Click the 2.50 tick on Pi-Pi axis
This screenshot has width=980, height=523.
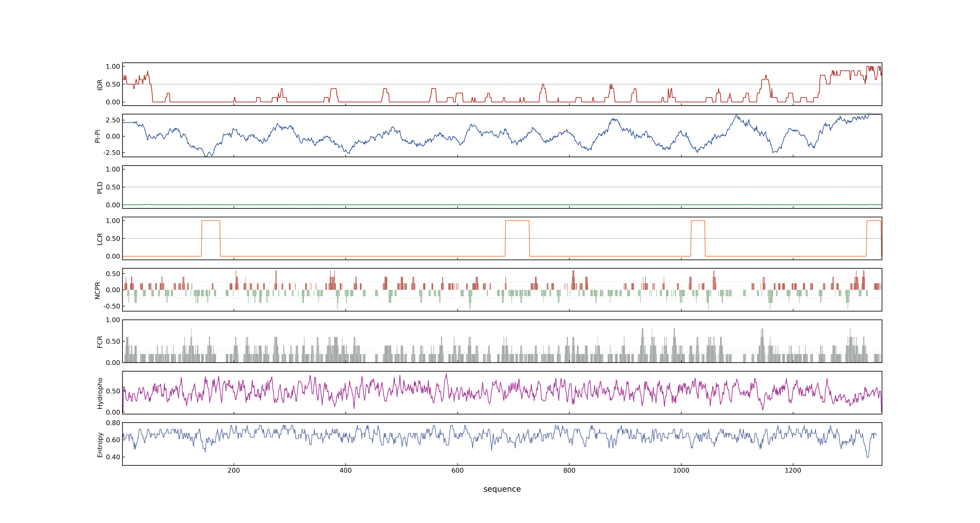pos(113,120)
